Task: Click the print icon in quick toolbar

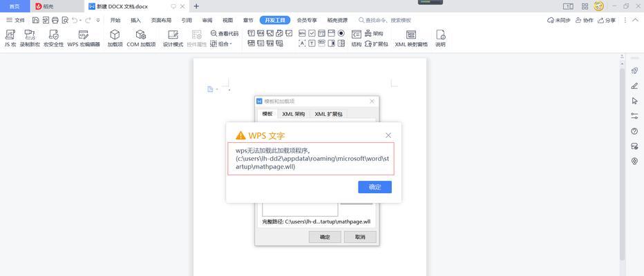Action: coord(55,20)
